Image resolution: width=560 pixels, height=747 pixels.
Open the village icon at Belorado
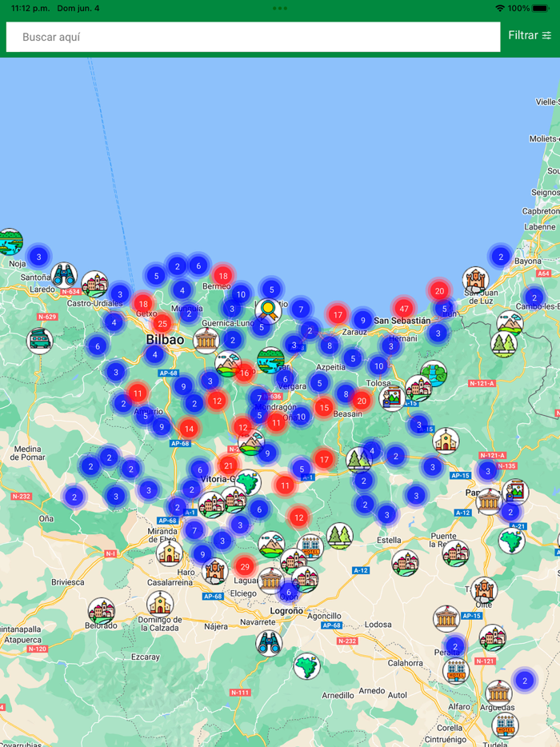click(101, 611)
